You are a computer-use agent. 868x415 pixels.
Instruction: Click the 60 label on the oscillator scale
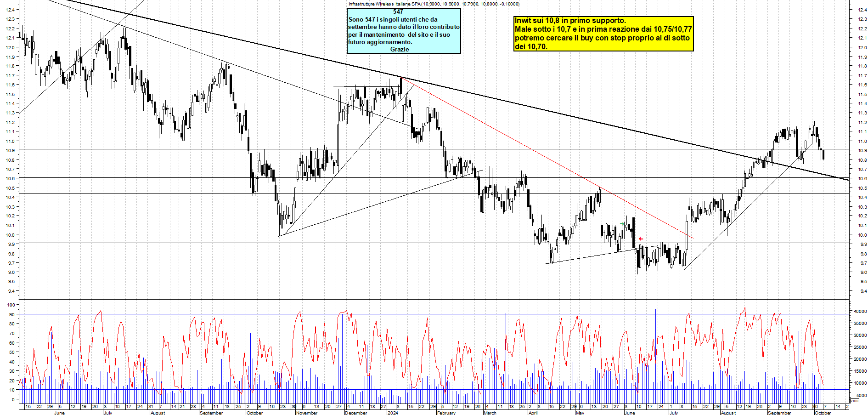point(11,342)
